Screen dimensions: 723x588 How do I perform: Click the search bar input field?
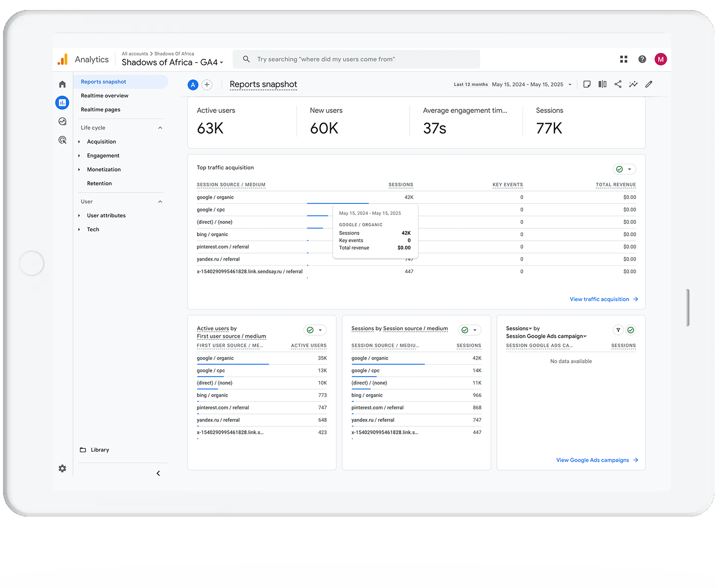pyautogui.click(x=356, y=59)
